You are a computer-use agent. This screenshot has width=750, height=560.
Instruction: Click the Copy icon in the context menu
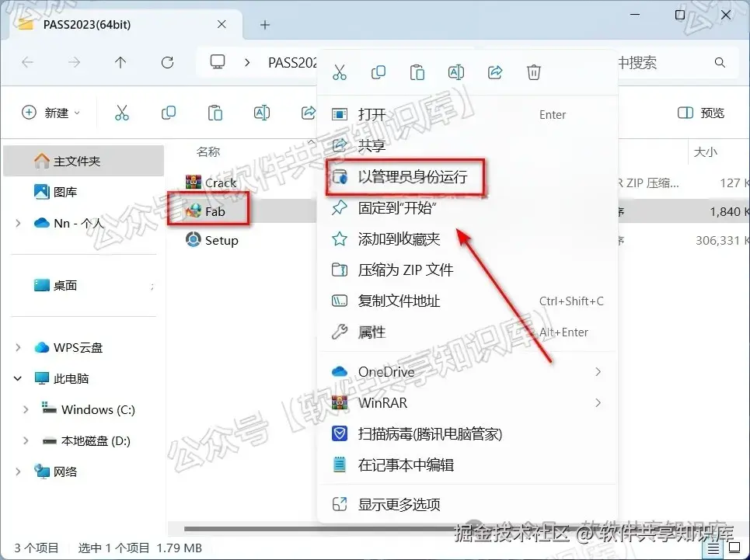[378, 71]
